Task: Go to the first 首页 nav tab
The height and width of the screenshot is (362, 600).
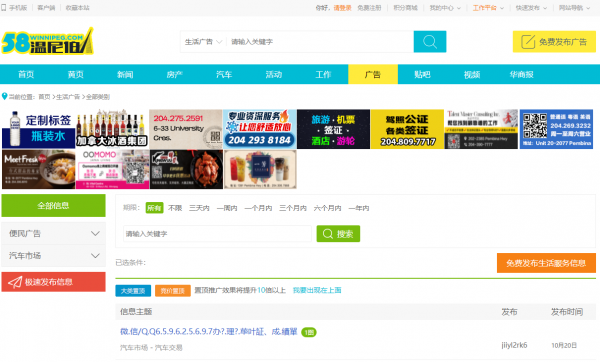Action: pos(26,74)
